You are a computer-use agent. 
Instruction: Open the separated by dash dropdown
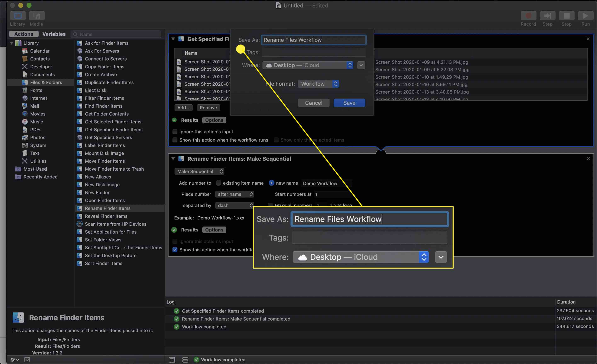point(234,205)
